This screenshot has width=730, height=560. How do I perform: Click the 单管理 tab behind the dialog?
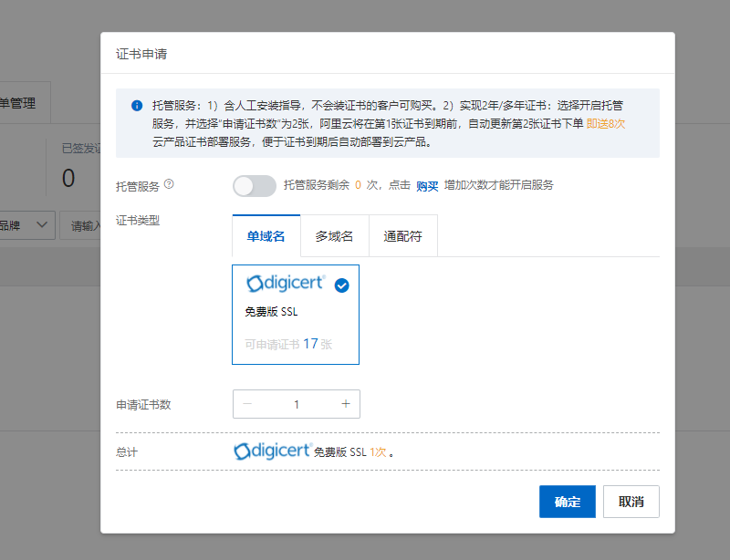tap(24, 102)
